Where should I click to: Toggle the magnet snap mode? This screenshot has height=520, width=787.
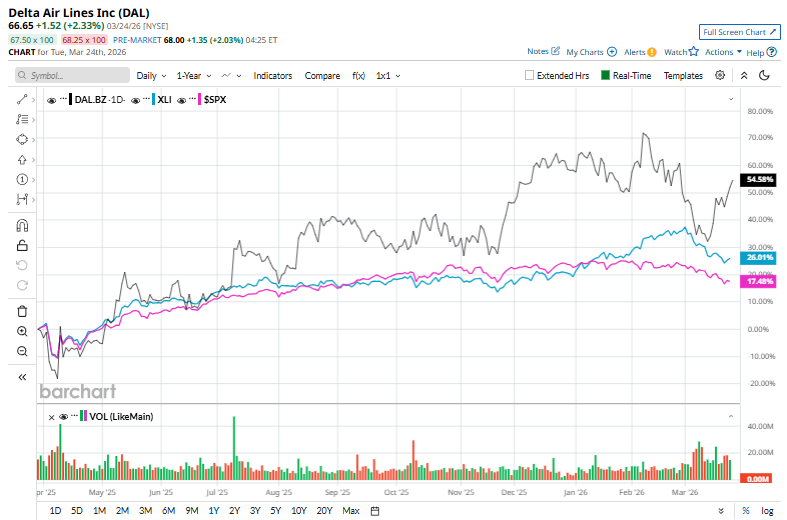coord(22,225)
